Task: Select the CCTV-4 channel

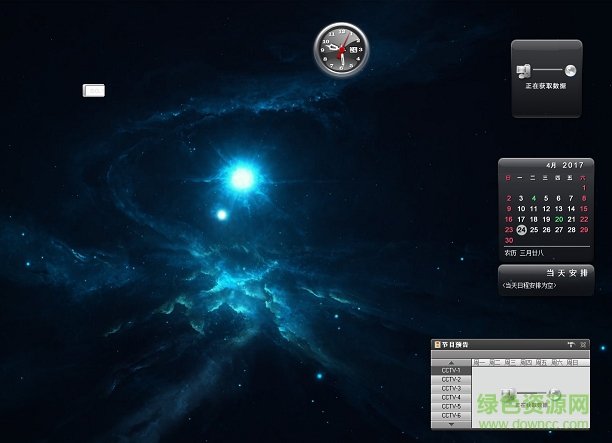Action: (451, 397)
